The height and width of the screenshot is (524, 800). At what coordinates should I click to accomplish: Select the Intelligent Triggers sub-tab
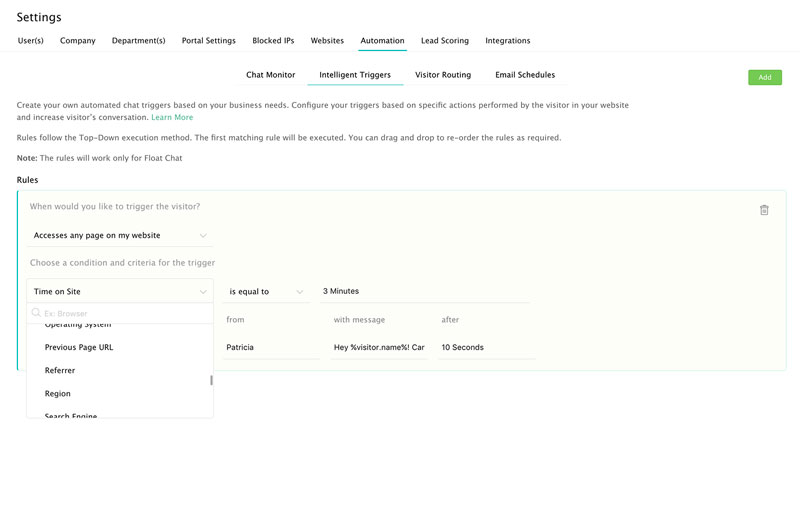355,75
